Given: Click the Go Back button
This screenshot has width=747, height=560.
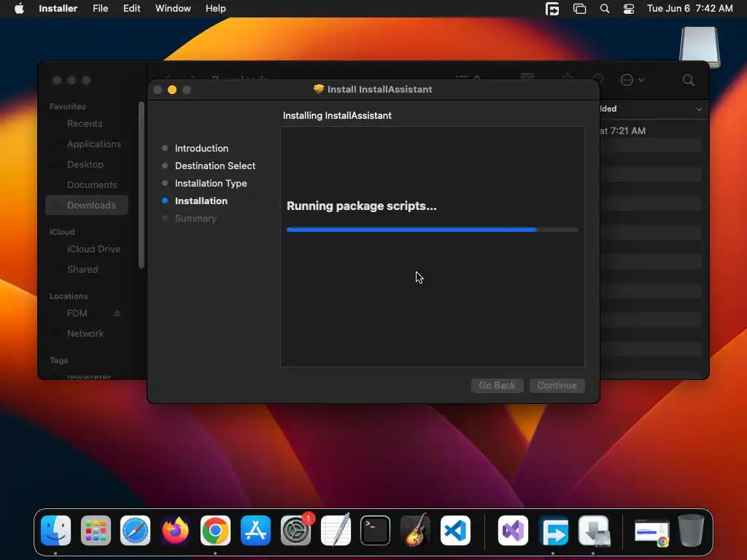Looking at the screenshot, I should click(497, 385).
